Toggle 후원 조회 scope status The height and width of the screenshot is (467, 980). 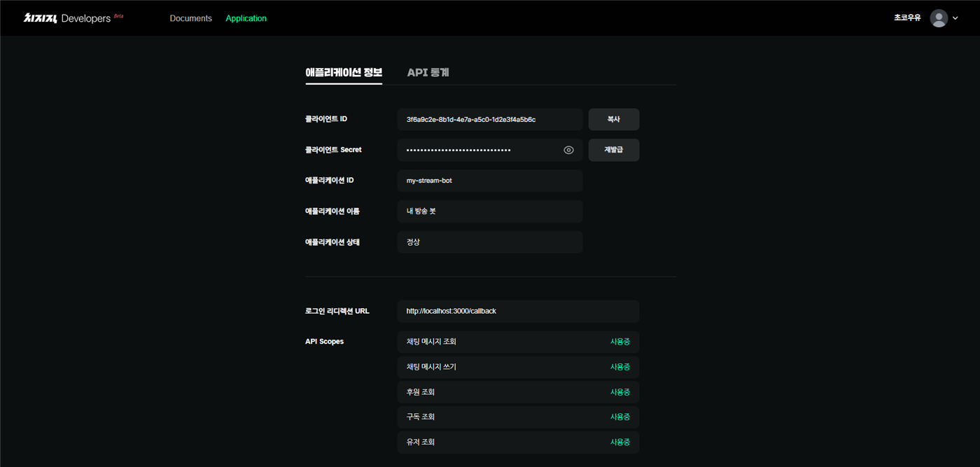620,392
